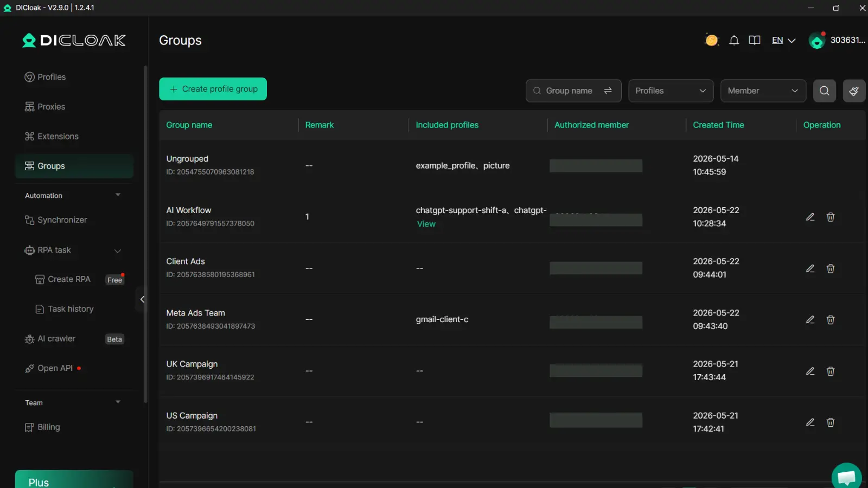Click the gold coin icon
The height and width of the screenshot is (488, 868).
click(x=711, y=40)
